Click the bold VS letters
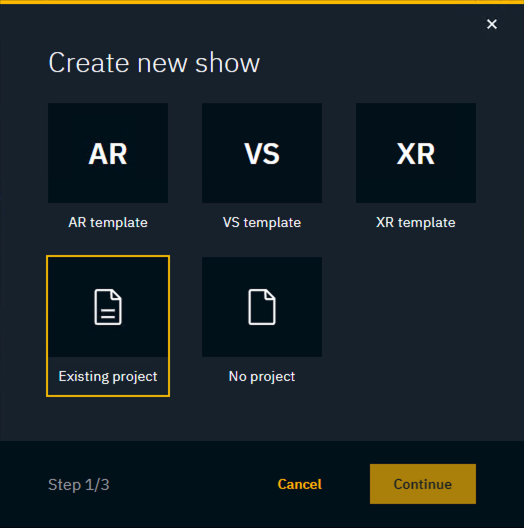The height and width of the screenshot is (528, 524). click(x=262, y=154)
